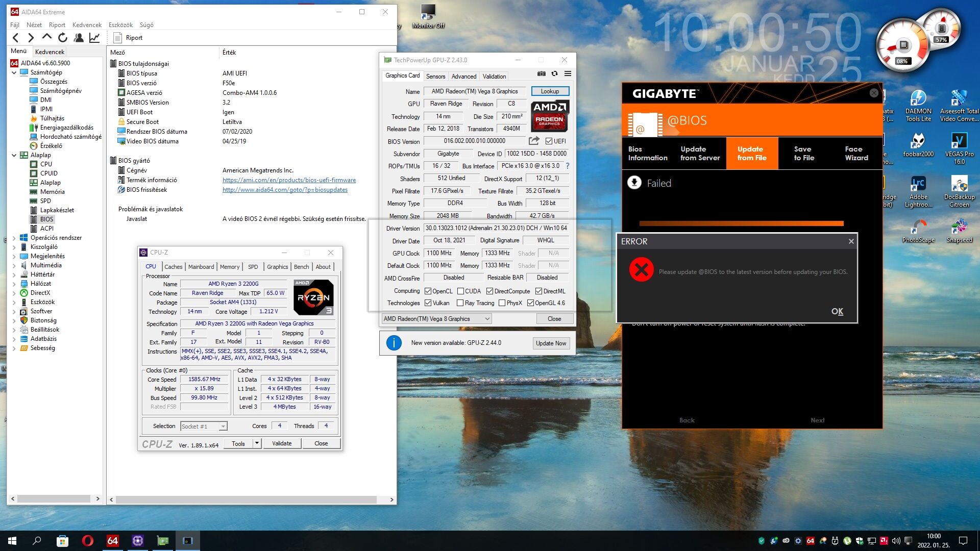
Task: Click Validate button in CPU-Z
Action: (x=282, y=443)
